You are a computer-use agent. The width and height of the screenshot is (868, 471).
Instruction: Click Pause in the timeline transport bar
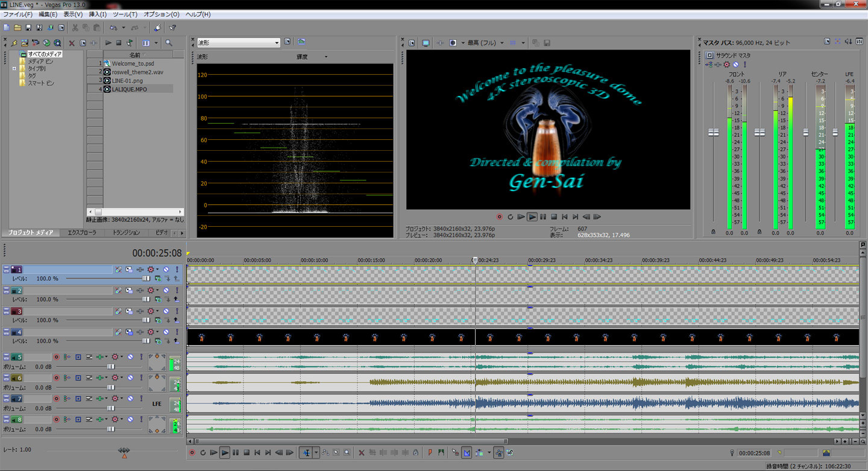236,452
